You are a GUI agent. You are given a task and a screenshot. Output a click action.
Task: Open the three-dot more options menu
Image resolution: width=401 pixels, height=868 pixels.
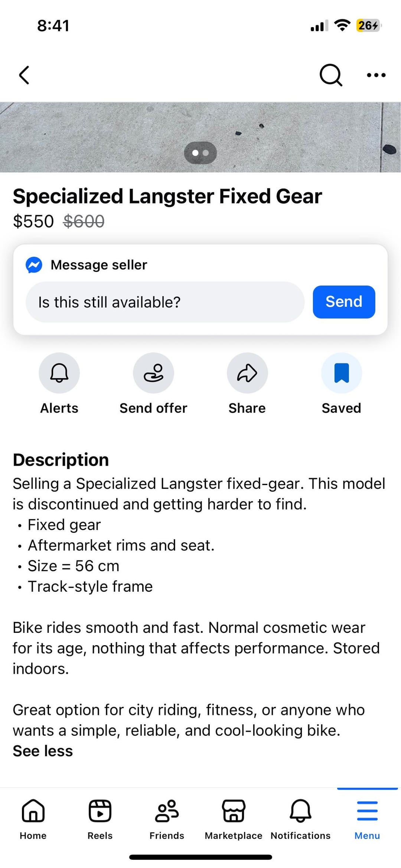click(x=376, y=75)
